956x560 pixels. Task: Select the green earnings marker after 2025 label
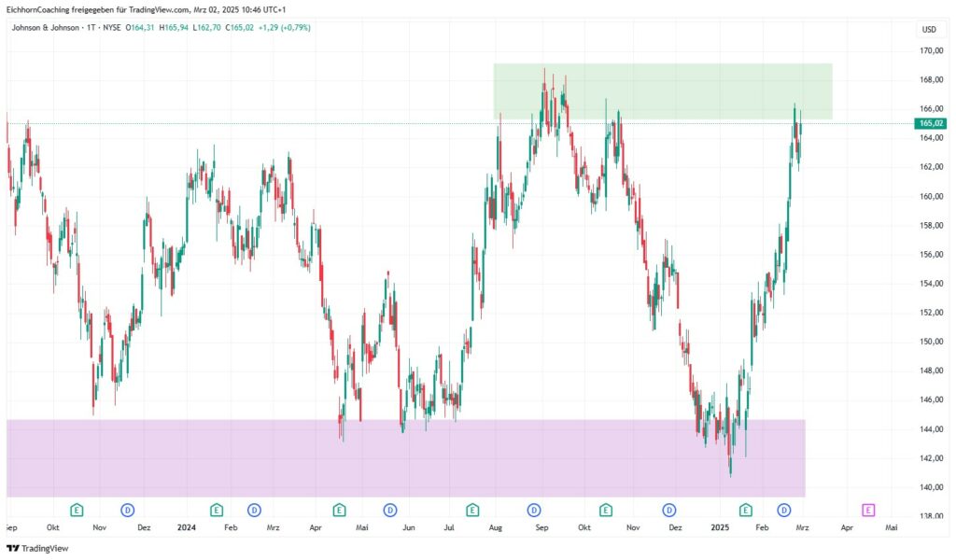746,510
